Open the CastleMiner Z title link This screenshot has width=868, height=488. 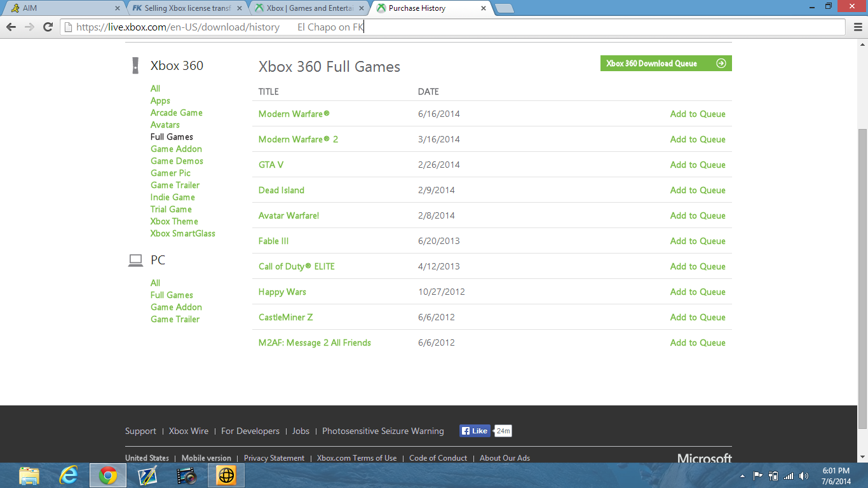tap(285, 317)
